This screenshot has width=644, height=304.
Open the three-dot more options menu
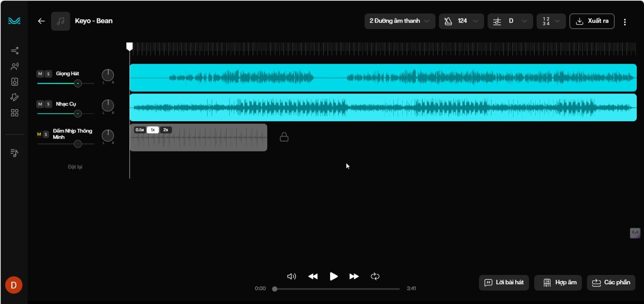coord(625,22)
